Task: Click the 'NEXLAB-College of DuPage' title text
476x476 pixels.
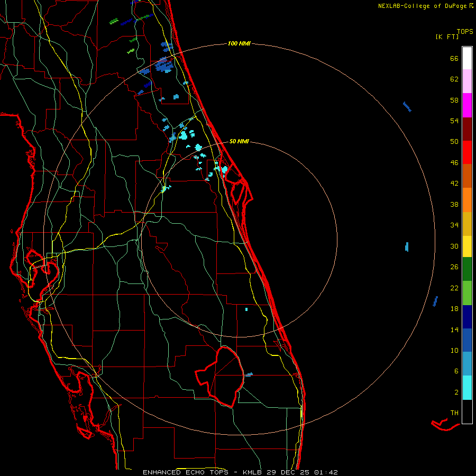Action: pos(423,6)
